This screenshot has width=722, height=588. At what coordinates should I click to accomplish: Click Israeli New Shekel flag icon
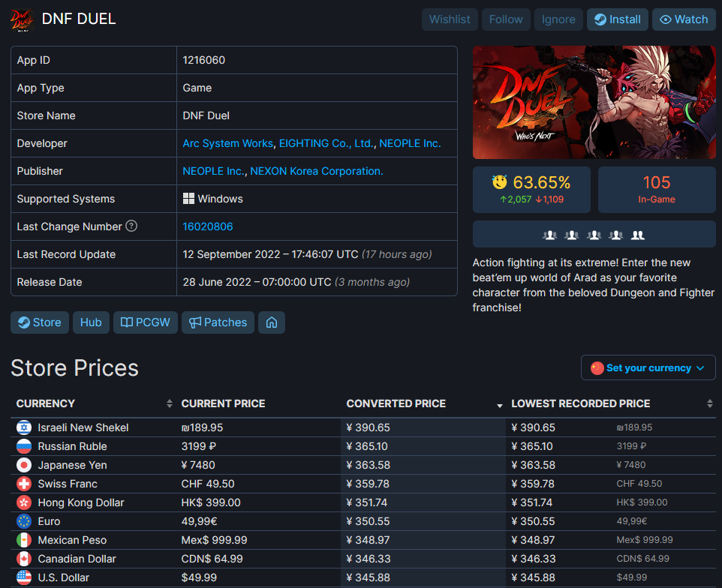24,427
